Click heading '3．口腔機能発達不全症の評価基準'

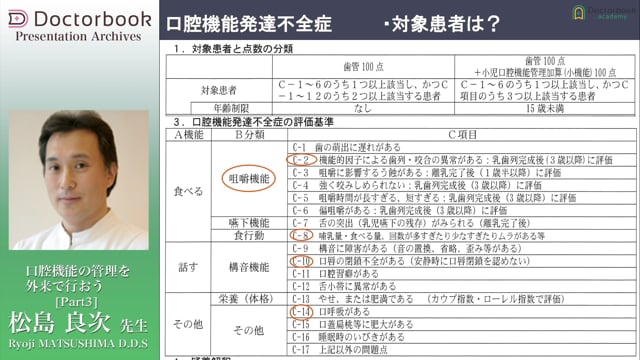coord(253,122)
